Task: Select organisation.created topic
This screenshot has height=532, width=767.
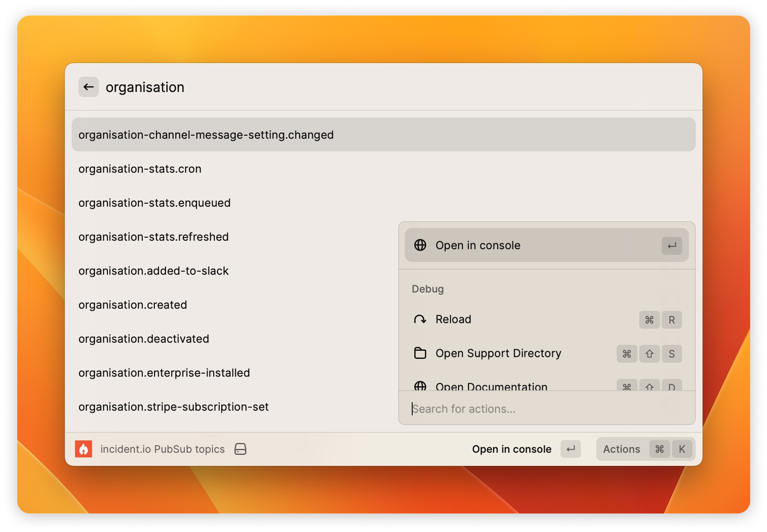Action: (x=133, y=305)
